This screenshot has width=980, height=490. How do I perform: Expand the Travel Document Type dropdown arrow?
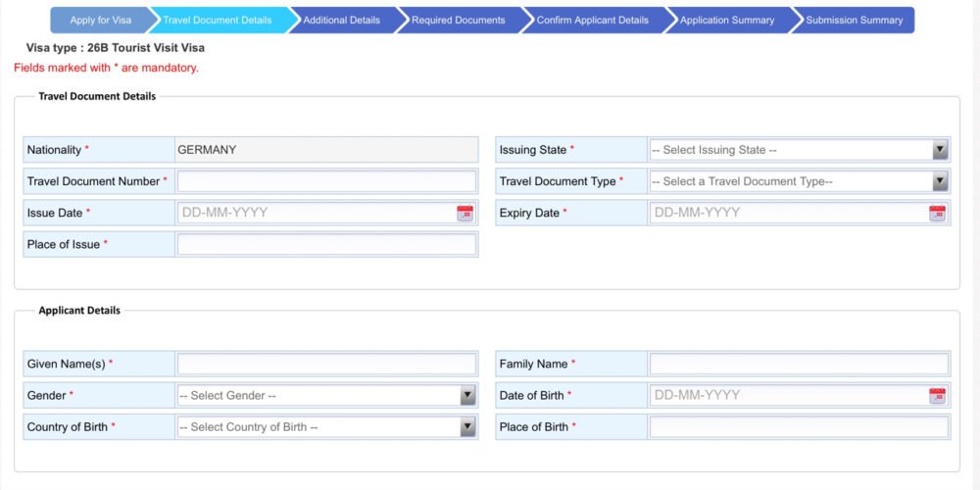[940, 182]
